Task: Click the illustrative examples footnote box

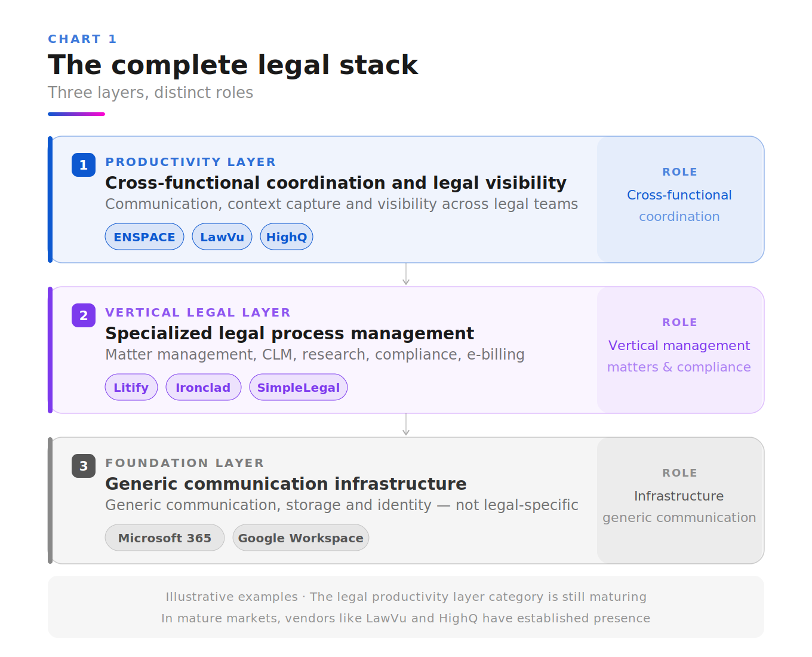Action: point(406,607)
